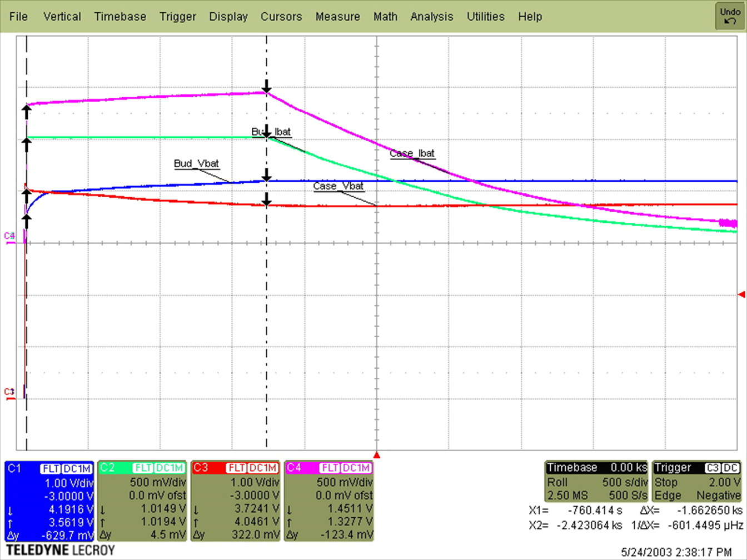The image size is (747, 560).
Task: Open the Timebase descriptor box
Action: 596,481
